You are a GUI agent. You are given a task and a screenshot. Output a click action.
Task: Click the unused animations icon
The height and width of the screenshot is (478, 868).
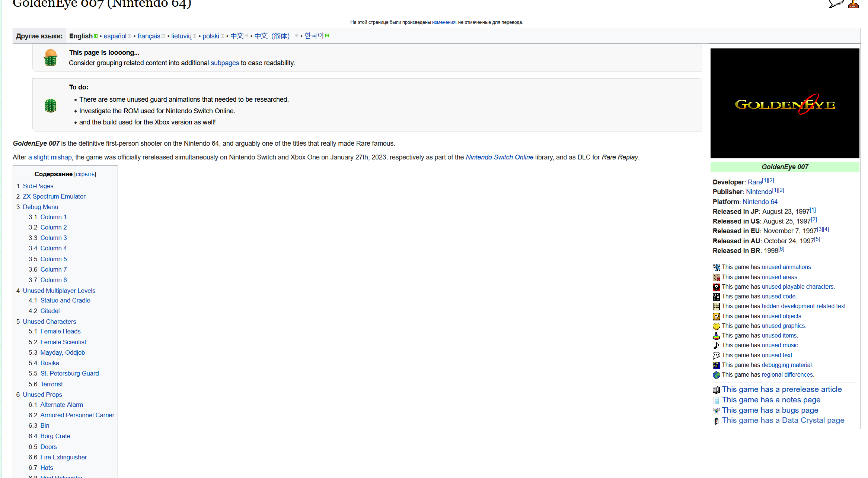pyautogui.click(x=716, y=267)
